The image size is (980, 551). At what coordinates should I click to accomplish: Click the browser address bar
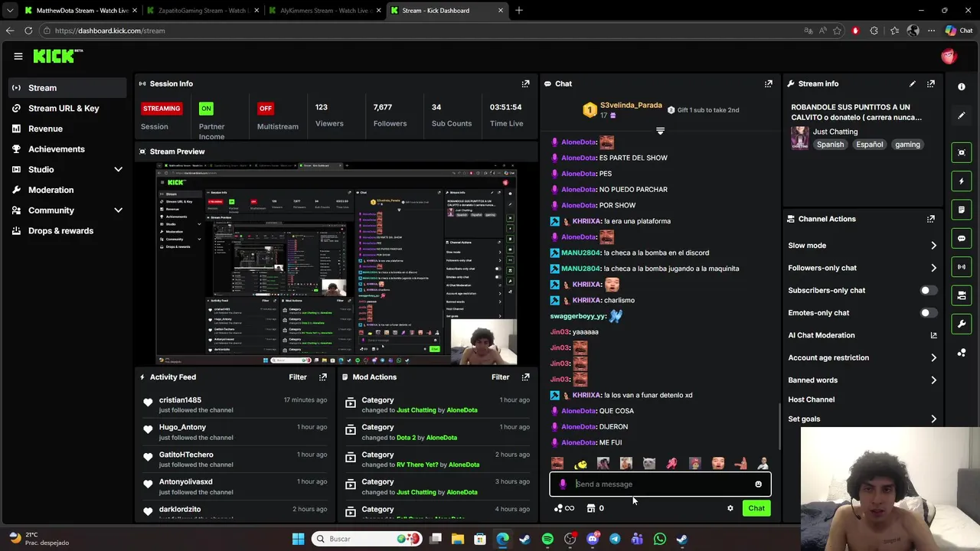(x=421, y=31)
